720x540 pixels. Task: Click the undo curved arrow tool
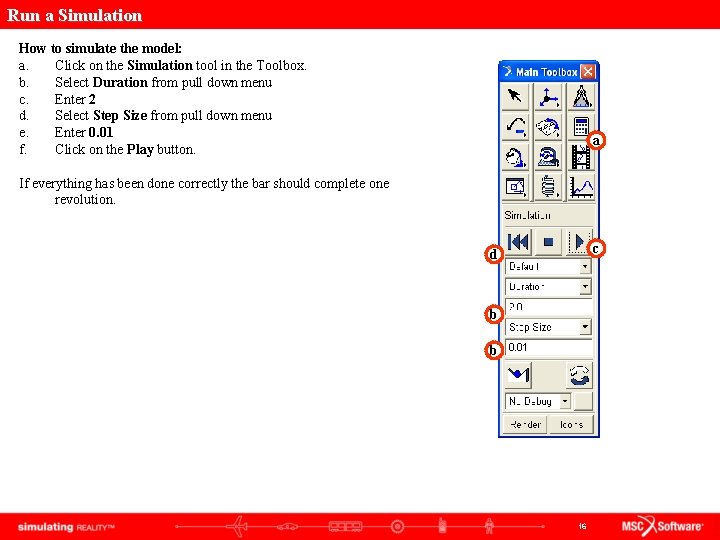tap(515, 127)
